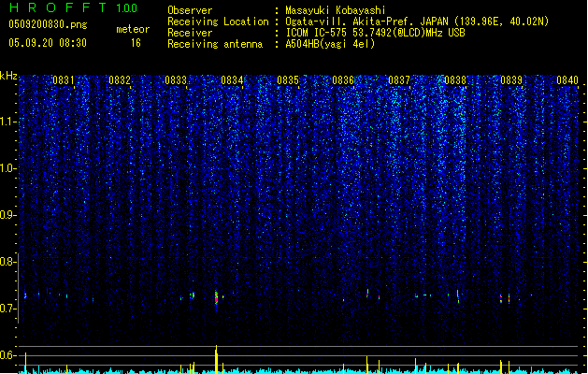This screenshot has width=588, height=374.
Task: Select observer name Masayuki Kobayashi
Action: pos(336,10)
